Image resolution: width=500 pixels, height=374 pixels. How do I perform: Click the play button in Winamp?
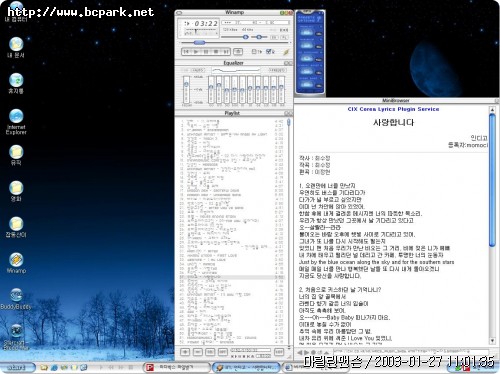(196, 52)
